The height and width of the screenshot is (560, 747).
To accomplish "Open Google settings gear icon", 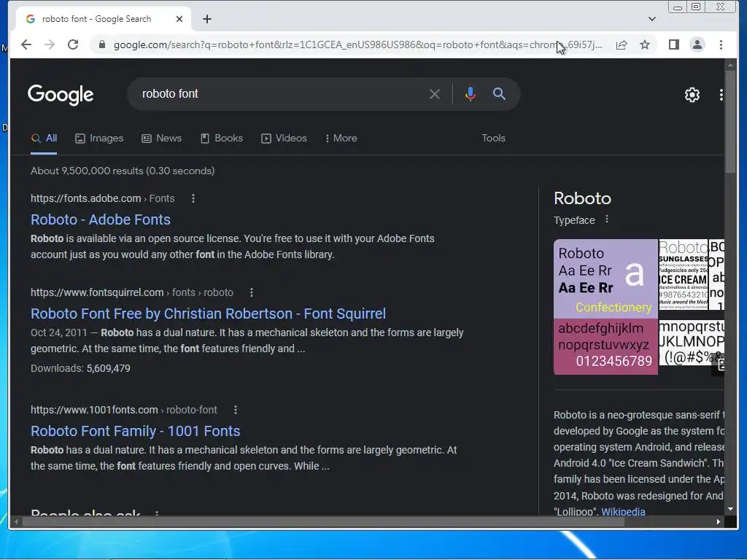I will click(692, 95).
